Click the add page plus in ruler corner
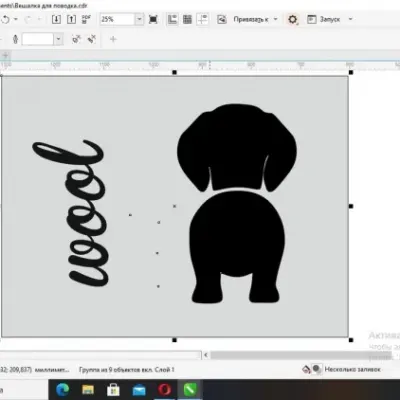This screenshot has height=400, width=400. point(5,55)
